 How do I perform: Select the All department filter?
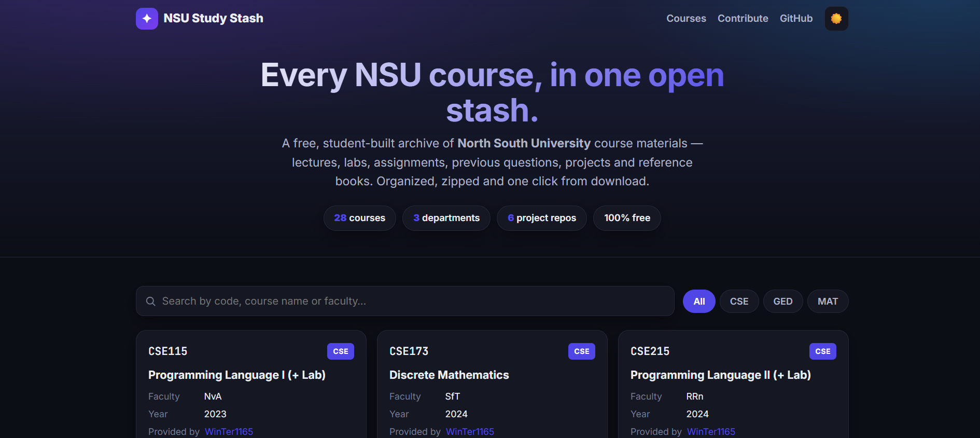pyautogui.click(x=699, y=302)
